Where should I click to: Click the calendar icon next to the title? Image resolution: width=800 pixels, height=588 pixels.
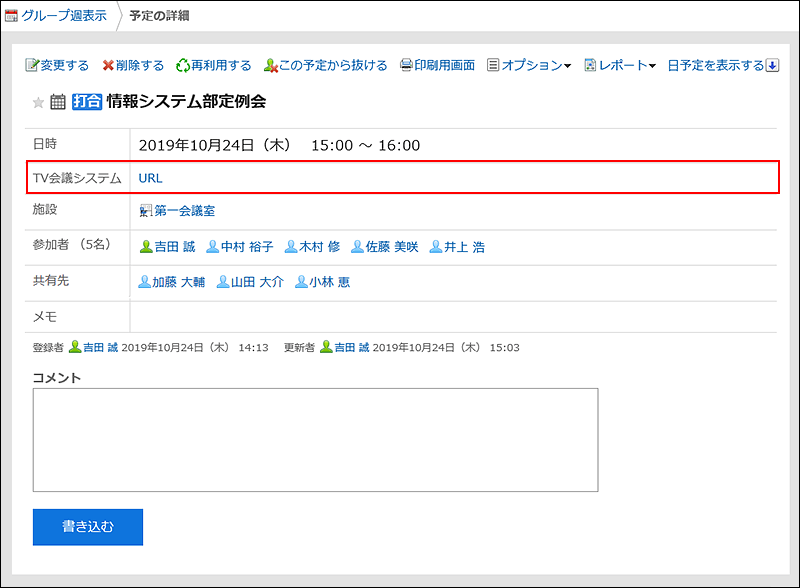[58, 102]
